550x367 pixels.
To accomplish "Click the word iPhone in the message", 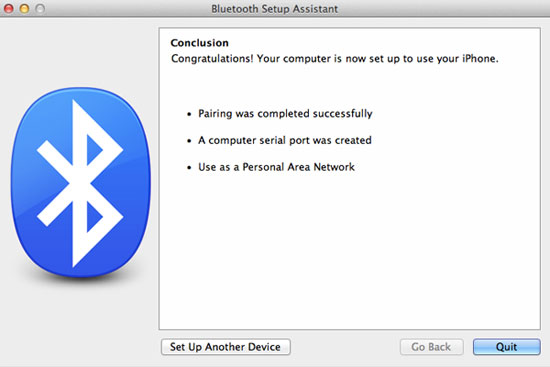I will tap(480, 59).
